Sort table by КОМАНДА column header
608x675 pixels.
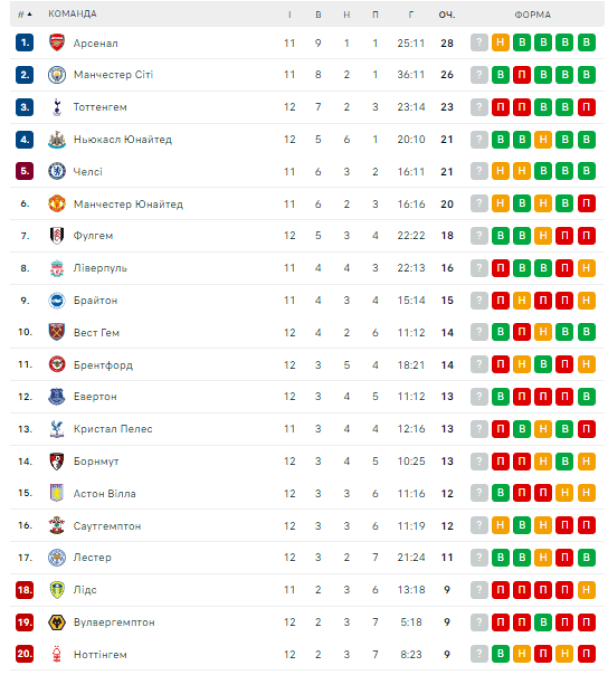click(73, 14)
